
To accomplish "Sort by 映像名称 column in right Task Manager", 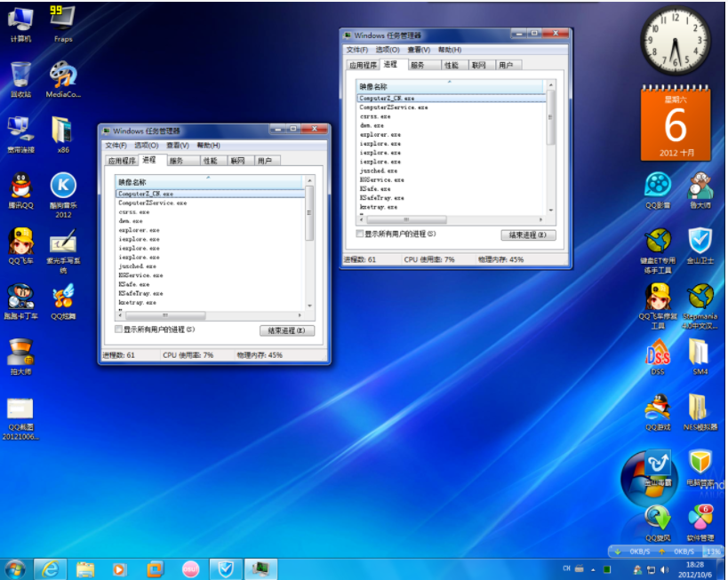I will point(450,86).
